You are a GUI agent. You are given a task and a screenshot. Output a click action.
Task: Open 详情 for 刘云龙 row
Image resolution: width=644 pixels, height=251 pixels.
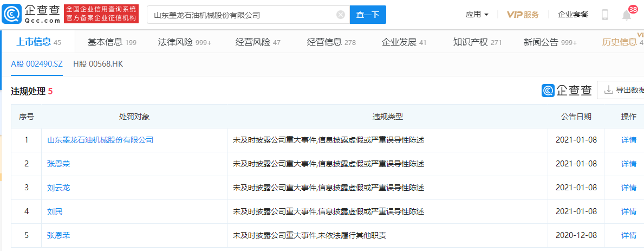(x=629, y=188)
